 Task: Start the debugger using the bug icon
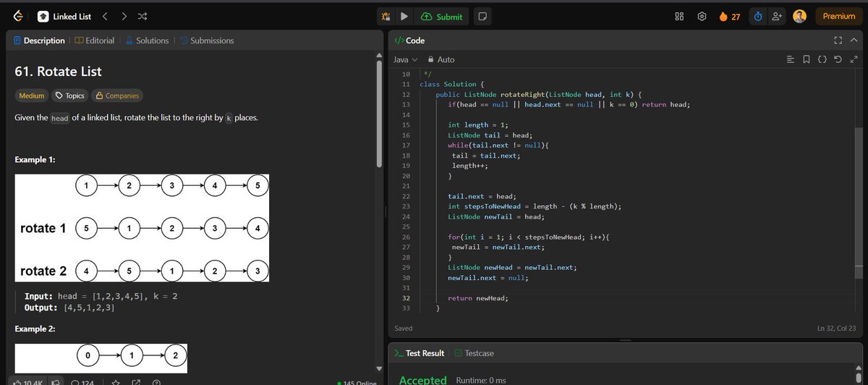pyautogui.click(x=386, y=16)
